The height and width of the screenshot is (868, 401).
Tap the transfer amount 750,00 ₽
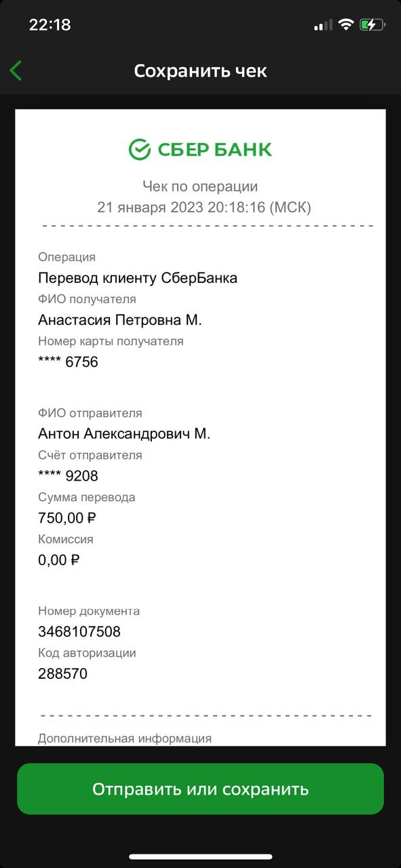coord(67,518)
